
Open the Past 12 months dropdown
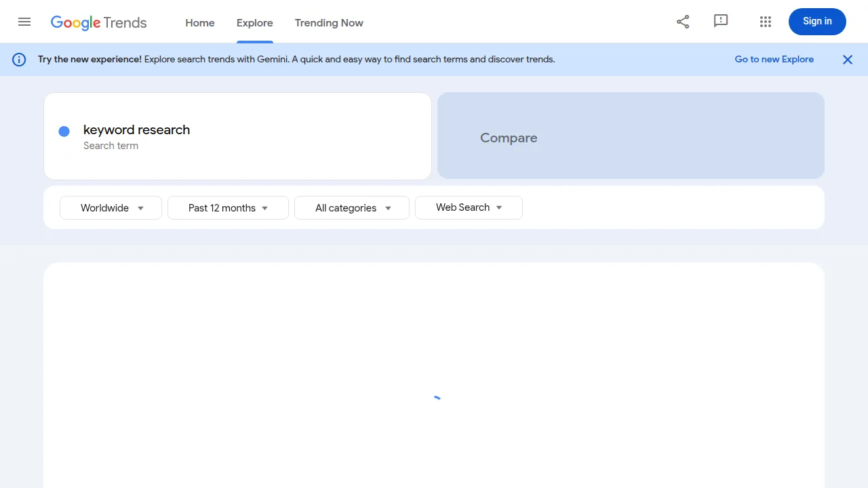228,207
